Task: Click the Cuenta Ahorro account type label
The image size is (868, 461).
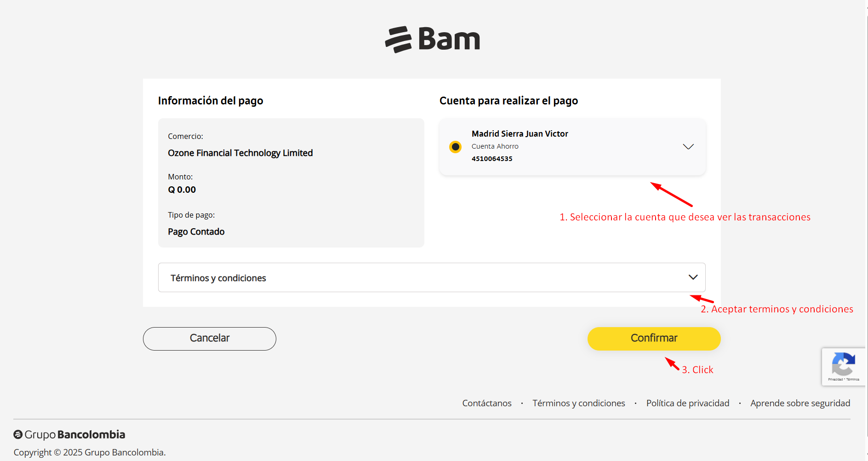Action: click(x=495, y=146)
